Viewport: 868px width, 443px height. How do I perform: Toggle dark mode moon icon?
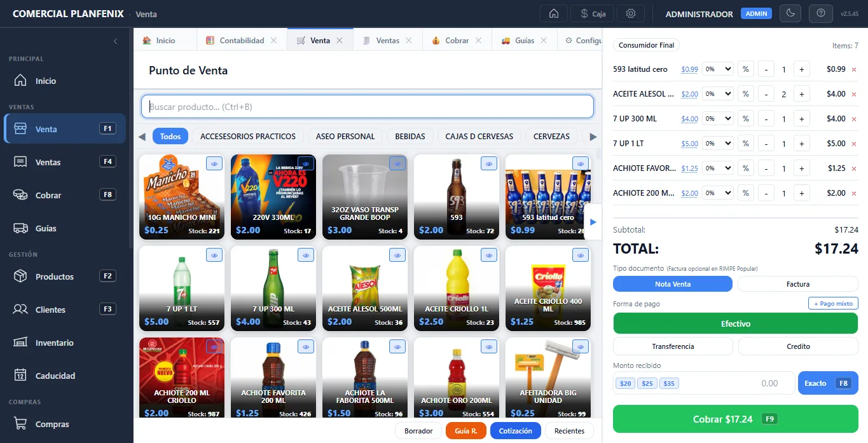(x=790, y=13)
